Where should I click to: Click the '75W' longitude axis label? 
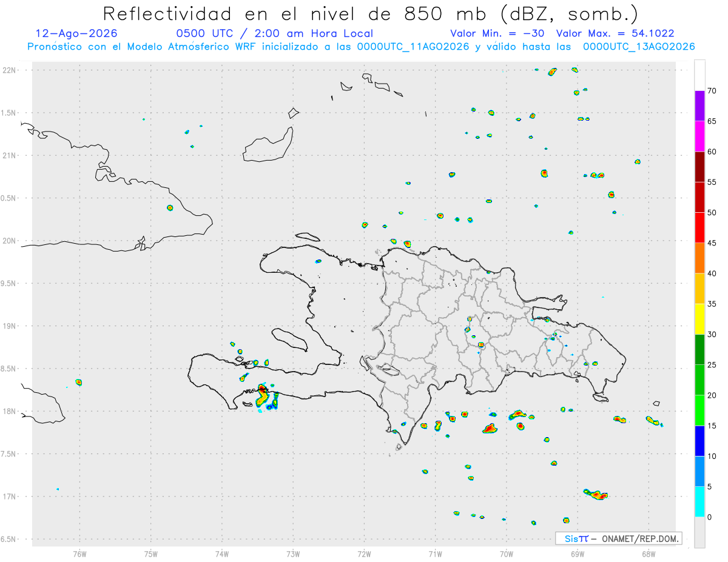pyautogui.click(x=150, y=554)
